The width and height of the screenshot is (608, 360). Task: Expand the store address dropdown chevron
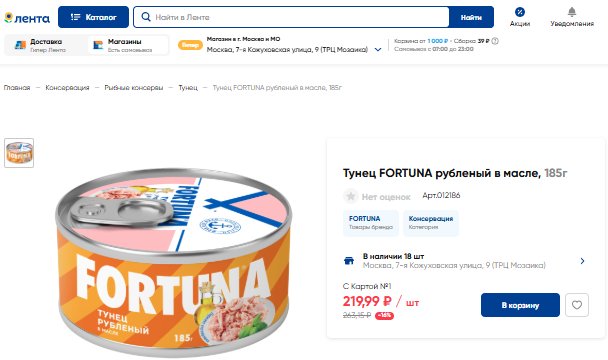pyautogui.click(x=378, y=50)
